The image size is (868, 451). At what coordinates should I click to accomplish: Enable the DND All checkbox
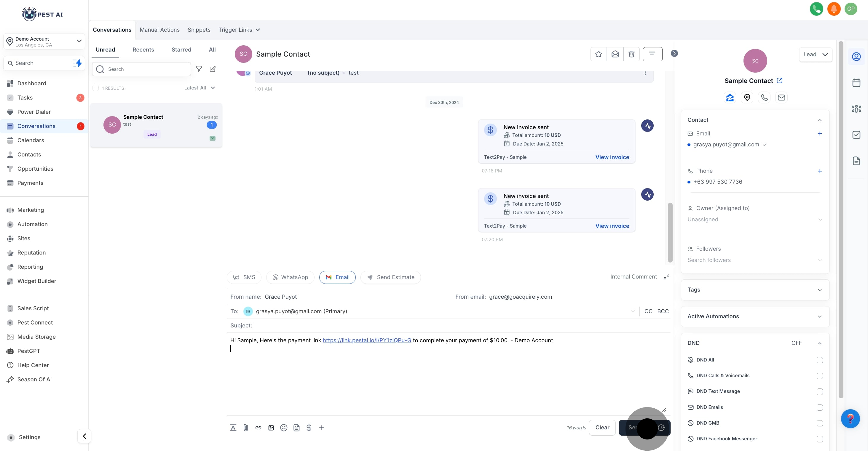(819, 360)
